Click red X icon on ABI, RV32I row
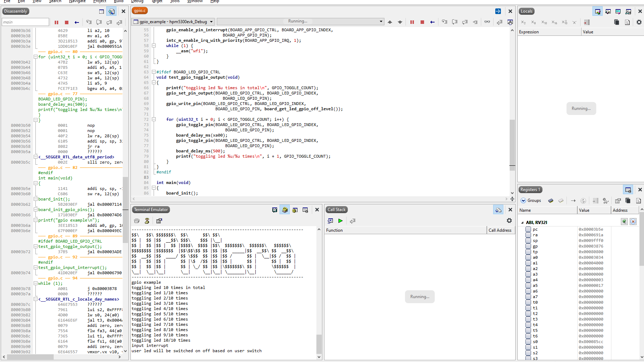 click(633, 222)
